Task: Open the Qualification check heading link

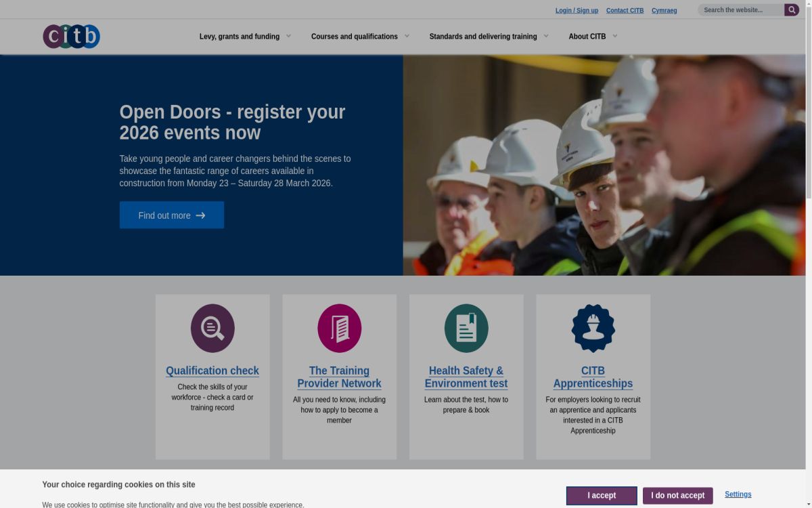Action: pyautogui.click(x=212, y=371)
